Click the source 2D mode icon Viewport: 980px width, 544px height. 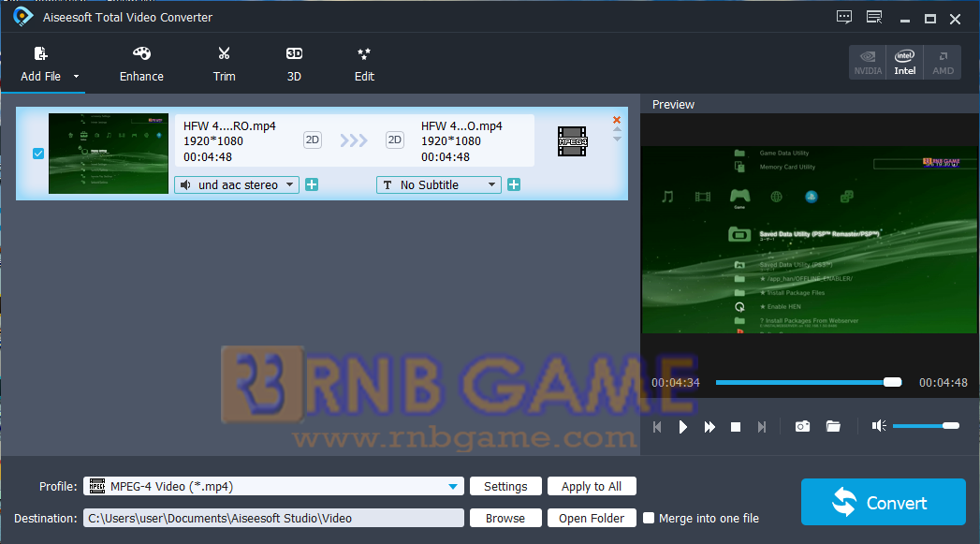(x=313, y=140)
